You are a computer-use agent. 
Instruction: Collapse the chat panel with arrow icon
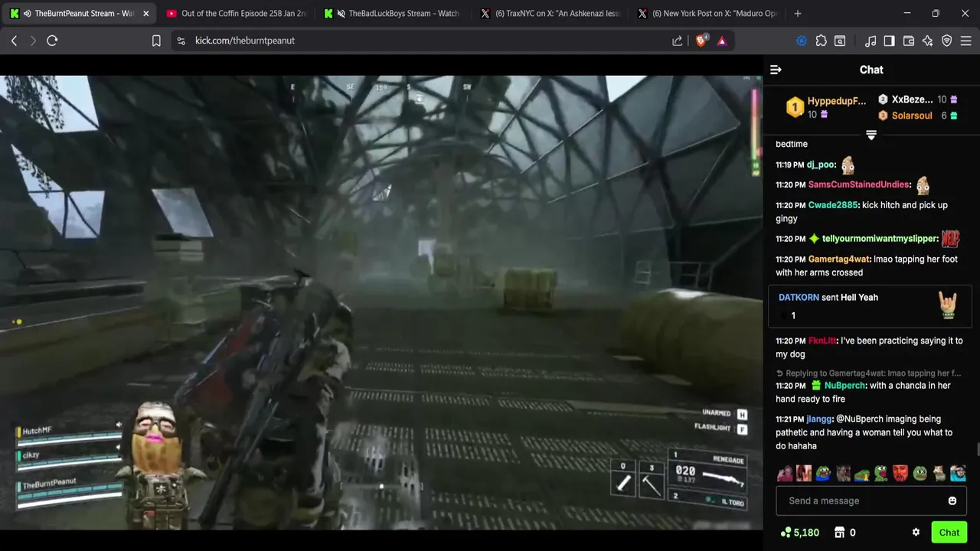776,70
